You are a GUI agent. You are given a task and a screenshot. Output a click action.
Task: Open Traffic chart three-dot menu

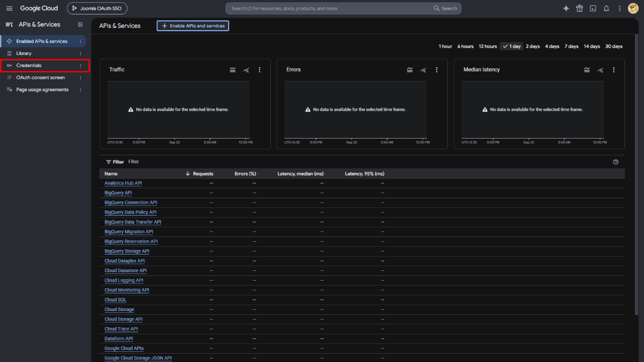tap(259, 70)
